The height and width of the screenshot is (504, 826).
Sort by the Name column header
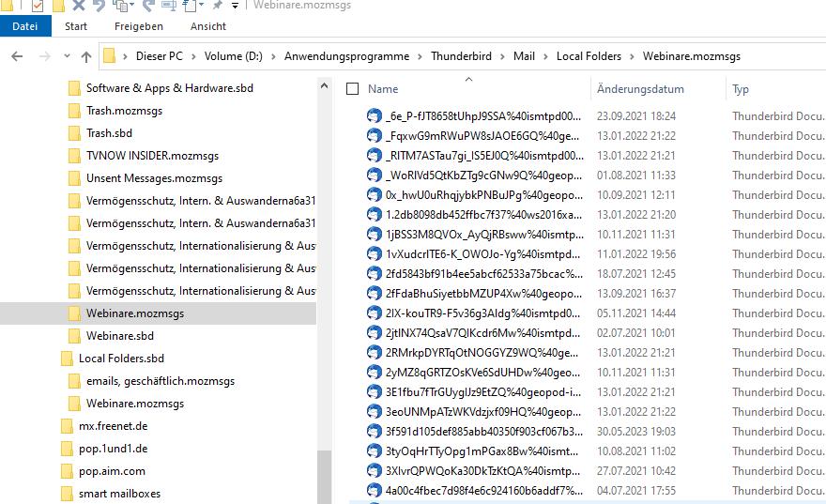coord(383,89)
